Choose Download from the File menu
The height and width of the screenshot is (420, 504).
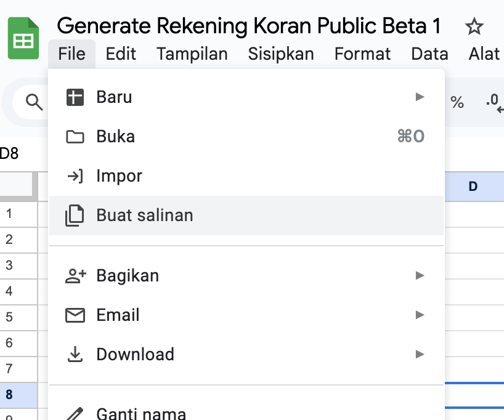pyautogui.click(x=246, y=354)
